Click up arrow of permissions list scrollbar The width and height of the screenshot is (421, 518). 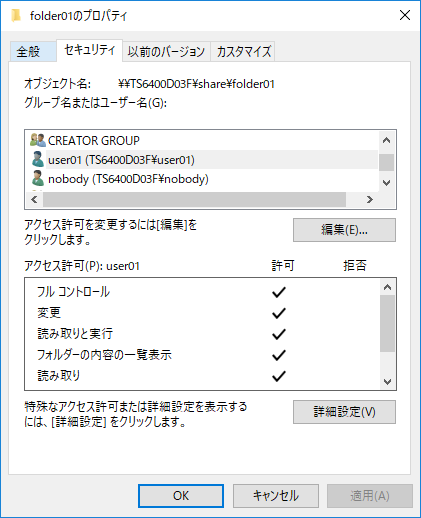click(x=387, y=287)
